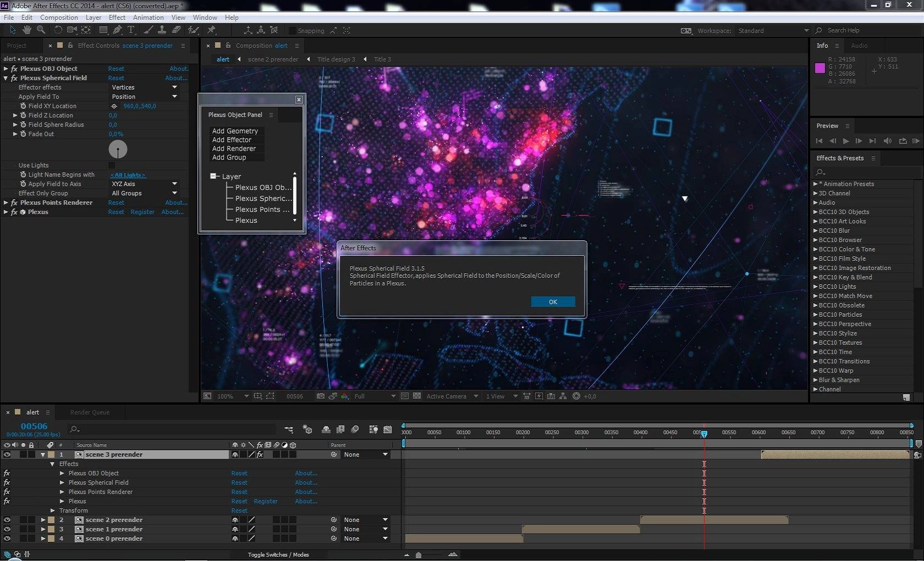Click the Local Axis Mode icon

[x=248, y=30]
